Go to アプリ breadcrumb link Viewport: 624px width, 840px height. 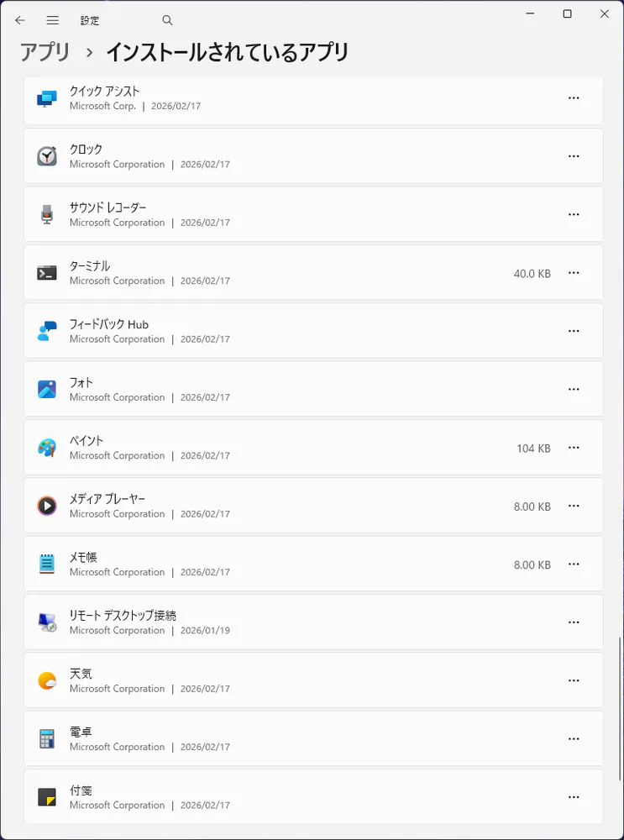point(45,52)
